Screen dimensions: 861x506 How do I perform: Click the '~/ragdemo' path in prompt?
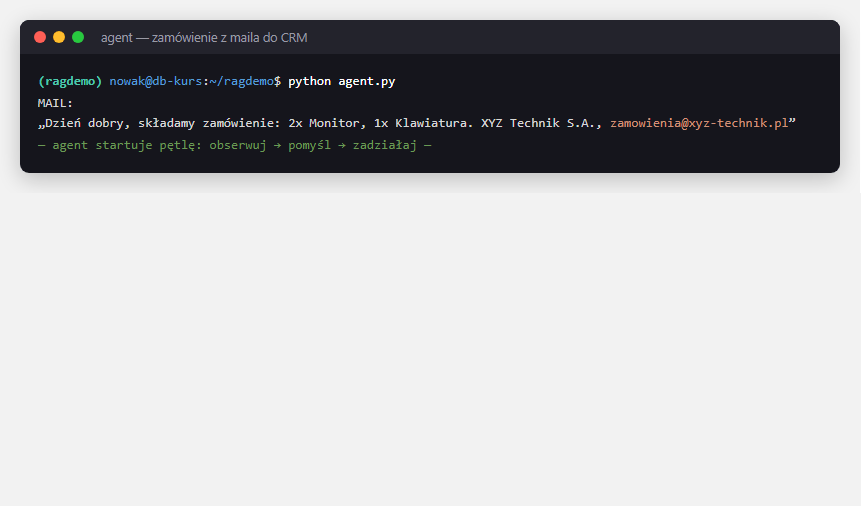click(x=242, y=81)
